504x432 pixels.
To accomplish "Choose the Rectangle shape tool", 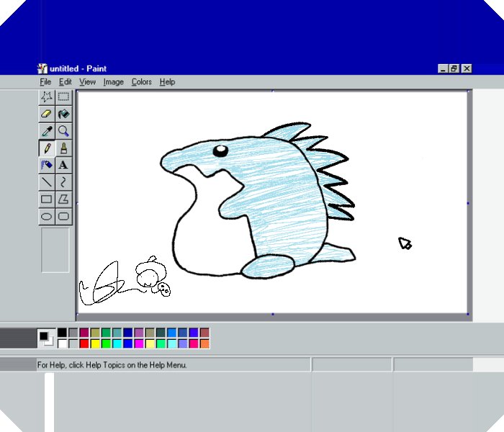I will click(47, 199).
